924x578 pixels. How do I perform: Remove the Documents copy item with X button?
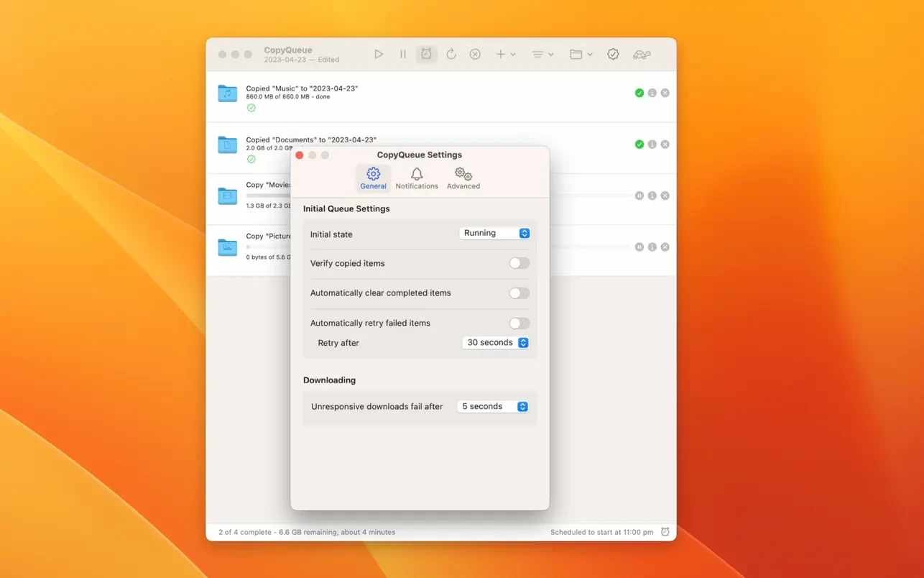click(665, 144)
